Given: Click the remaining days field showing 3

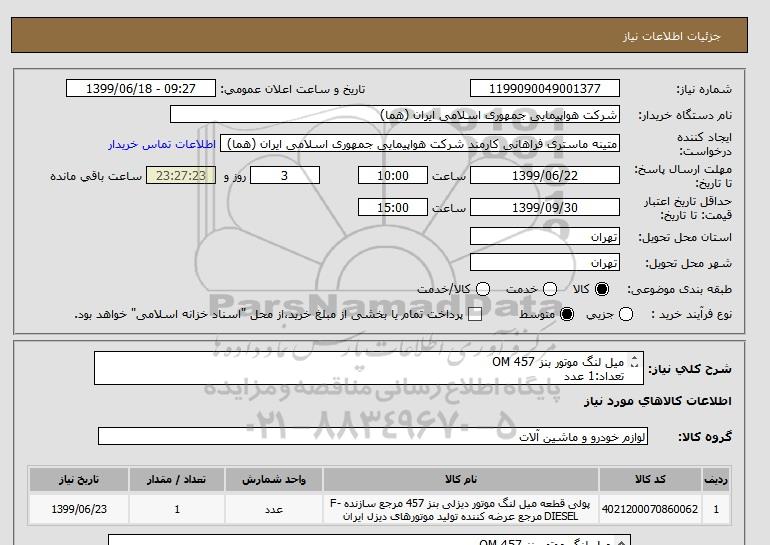Looking at the screenshot, I should coord(285,175).
